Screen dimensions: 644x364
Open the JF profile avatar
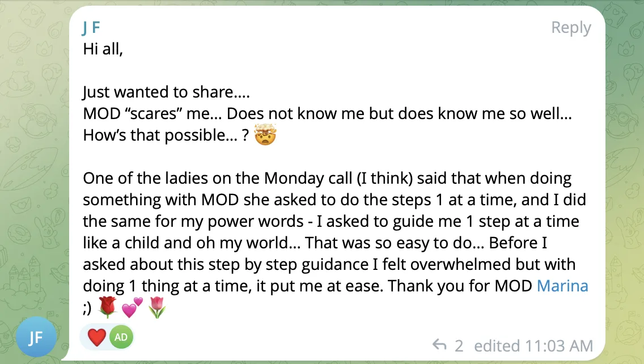(x=36, y=337)
